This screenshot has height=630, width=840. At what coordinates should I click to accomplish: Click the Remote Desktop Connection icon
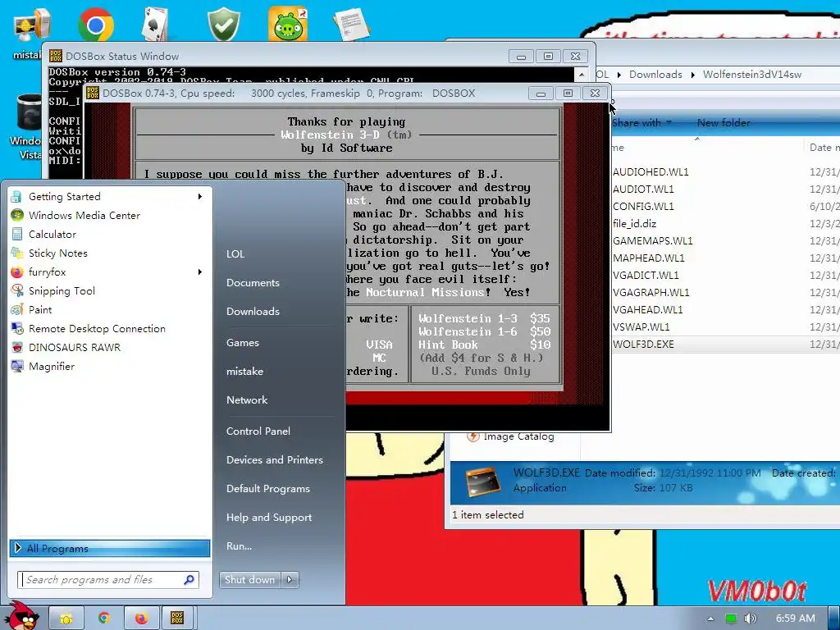pyautogui.click(x=17, y=328)
